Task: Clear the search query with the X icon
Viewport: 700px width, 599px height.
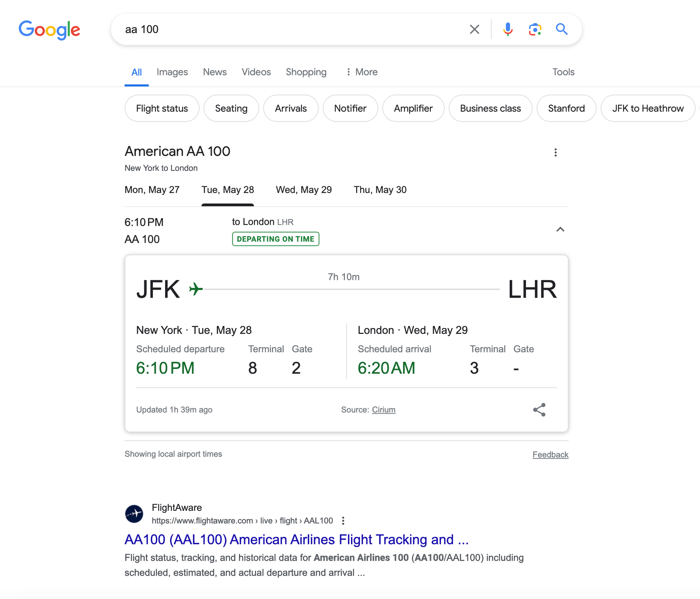Action: click(x=474, y=29)
